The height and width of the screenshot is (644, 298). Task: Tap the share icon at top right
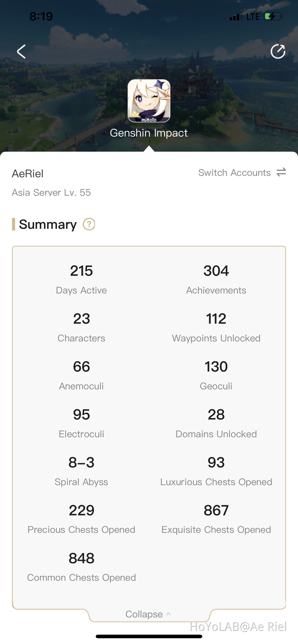278,52
